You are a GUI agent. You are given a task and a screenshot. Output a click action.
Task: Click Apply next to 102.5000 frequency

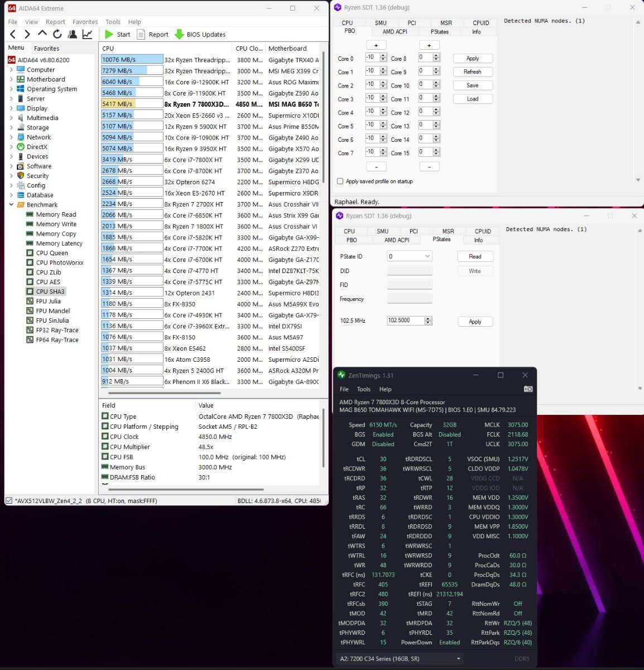pos(475,322)
